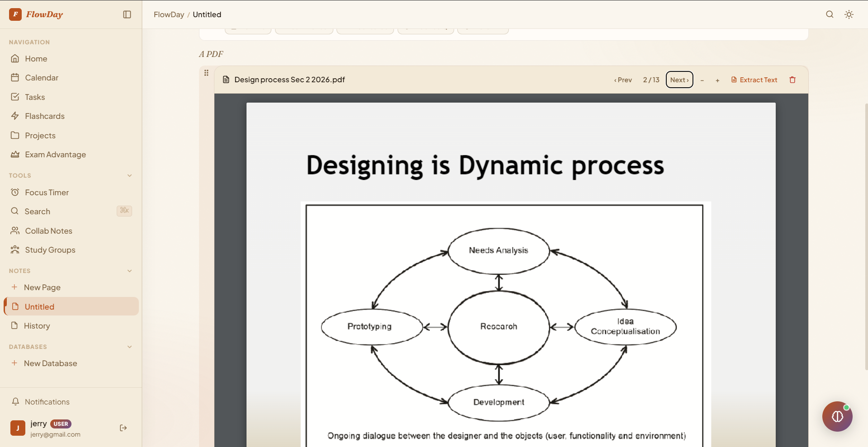Grab the PDF block drag handle
The width and height of the screenshot is (868, 447).
[x=206, y=73]
